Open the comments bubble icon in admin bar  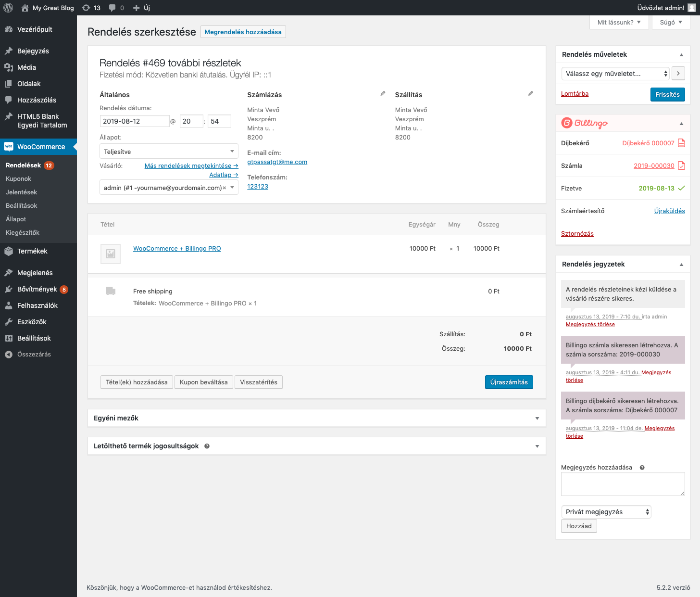pos(112,8)
